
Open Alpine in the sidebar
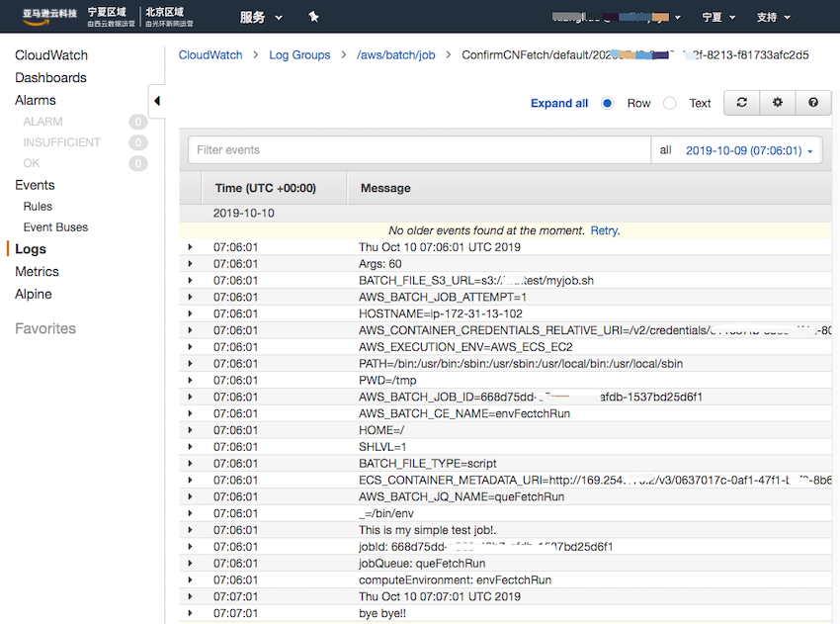click(34, 294)
